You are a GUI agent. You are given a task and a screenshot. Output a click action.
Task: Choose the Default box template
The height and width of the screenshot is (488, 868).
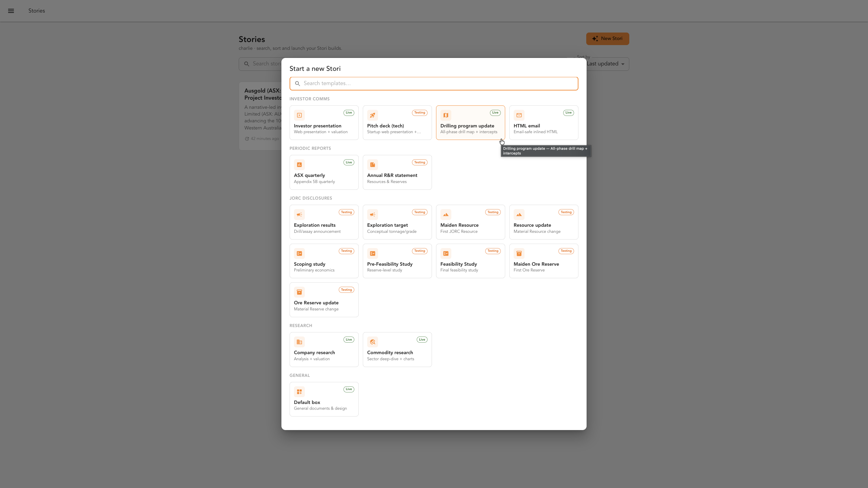tap(324, 399)
